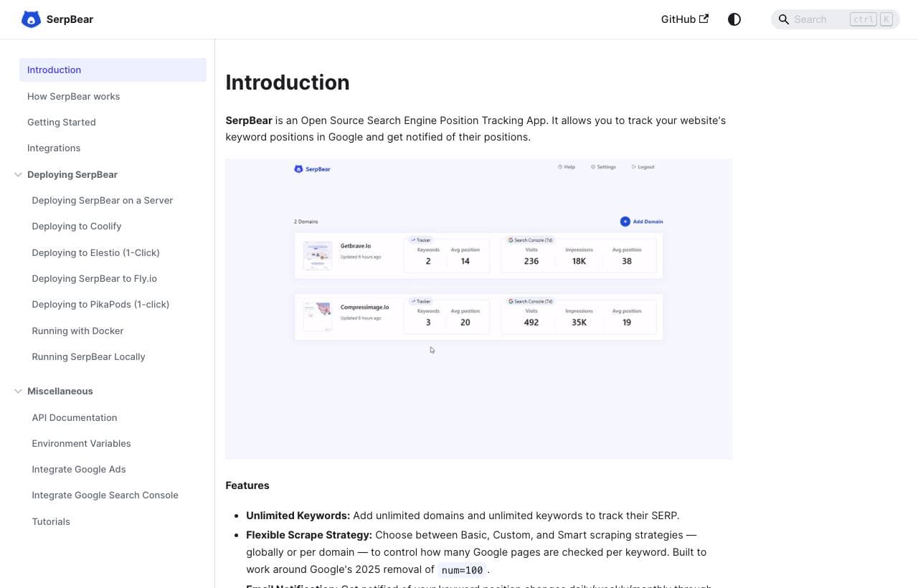Click Getbrave.io domain thumbnail

point(318,255)
